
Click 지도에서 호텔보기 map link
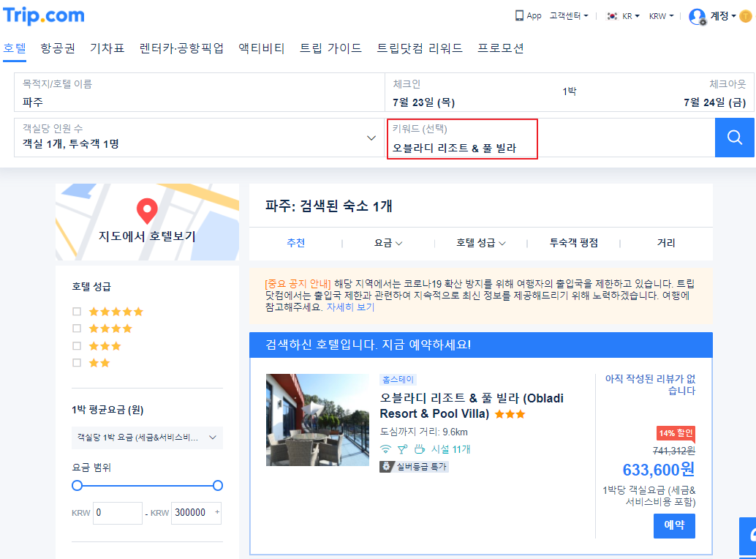pos(147,236)
